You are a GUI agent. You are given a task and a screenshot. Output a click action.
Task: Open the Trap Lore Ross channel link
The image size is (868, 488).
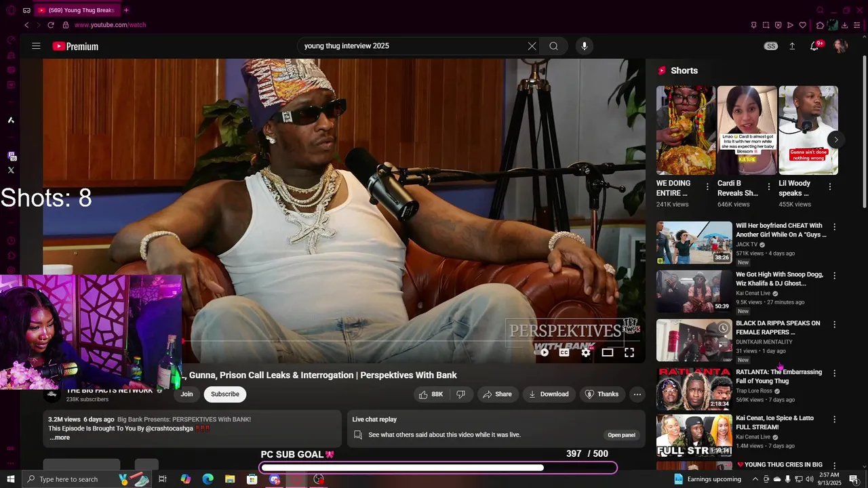click(755, 391)
